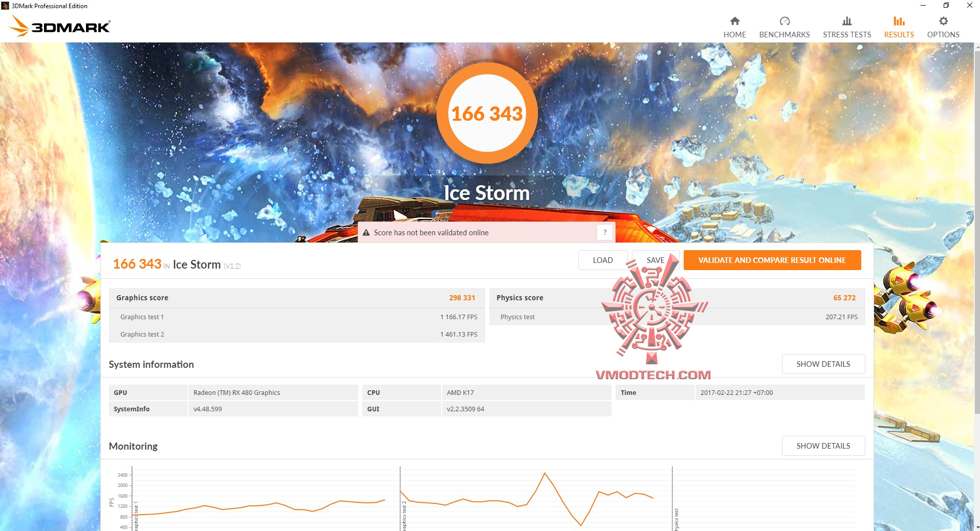Open the HOME tab label
The height and width of the screenshot is (531, 980).
[734, 35]
